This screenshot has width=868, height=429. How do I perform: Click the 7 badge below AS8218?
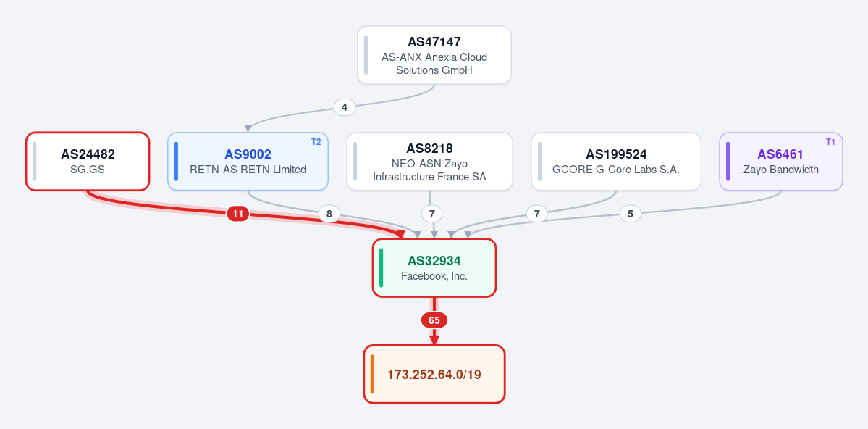[x=431, y=213]
